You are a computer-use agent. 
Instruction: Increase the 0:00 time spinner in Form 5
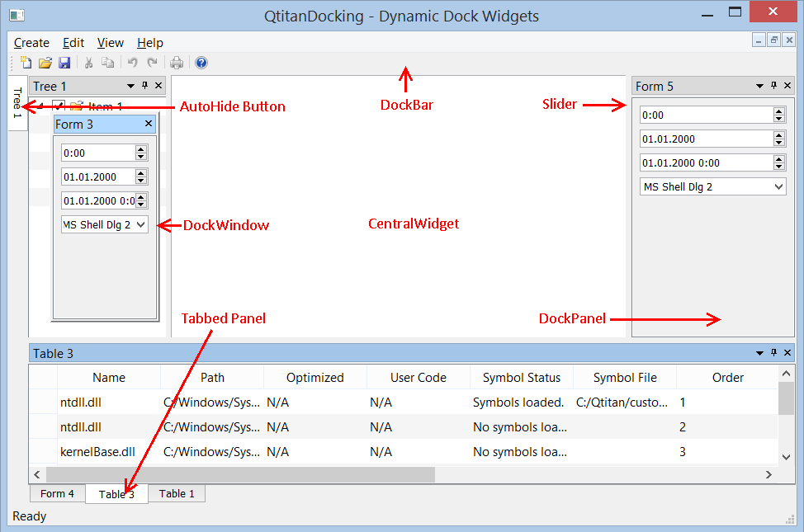tap(779, 111)
